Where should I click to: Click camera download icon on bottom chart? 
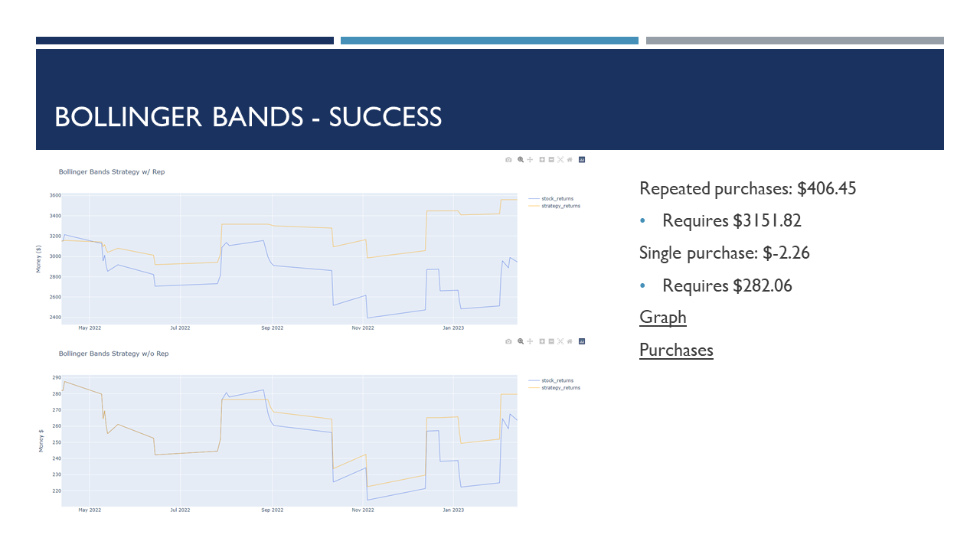click(x=508, y=341)
